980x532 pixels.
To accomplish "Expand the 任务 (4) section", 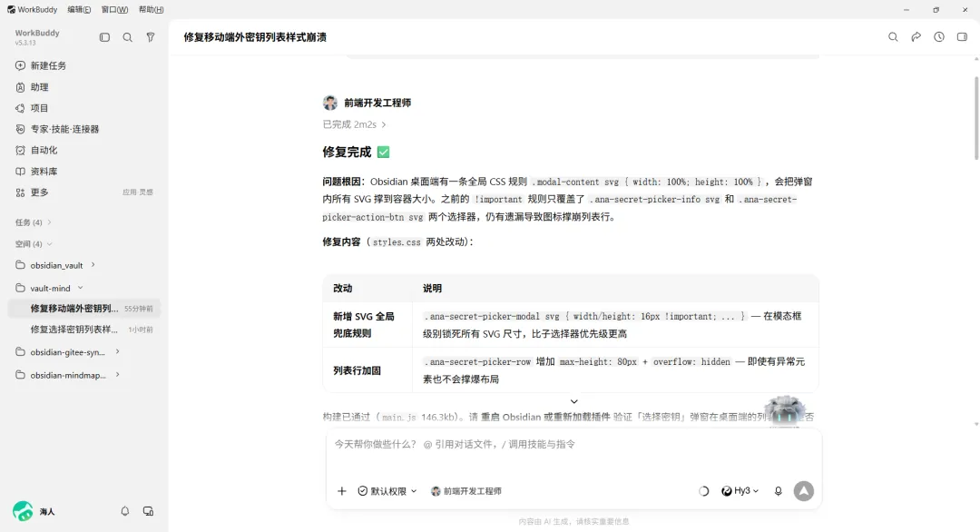I will click(34, 222).
